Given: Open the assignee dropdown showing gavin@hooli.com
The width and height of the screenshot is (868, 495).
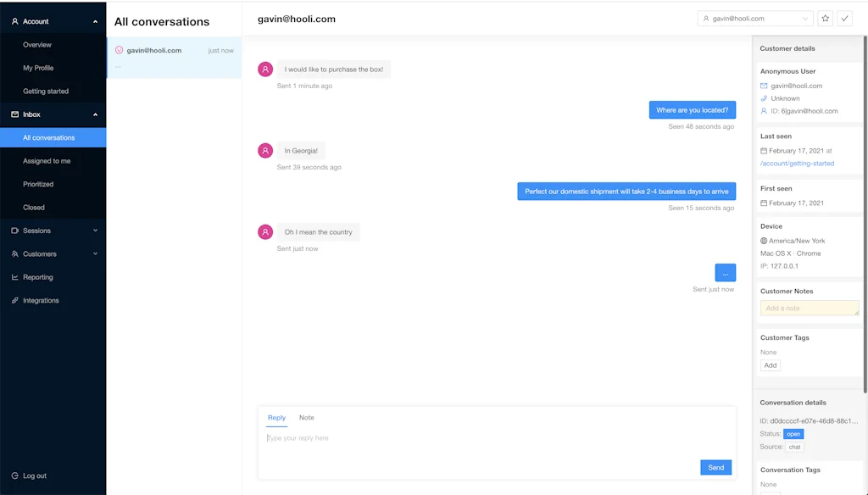Looking at the screenshot, I should (755, 19).
